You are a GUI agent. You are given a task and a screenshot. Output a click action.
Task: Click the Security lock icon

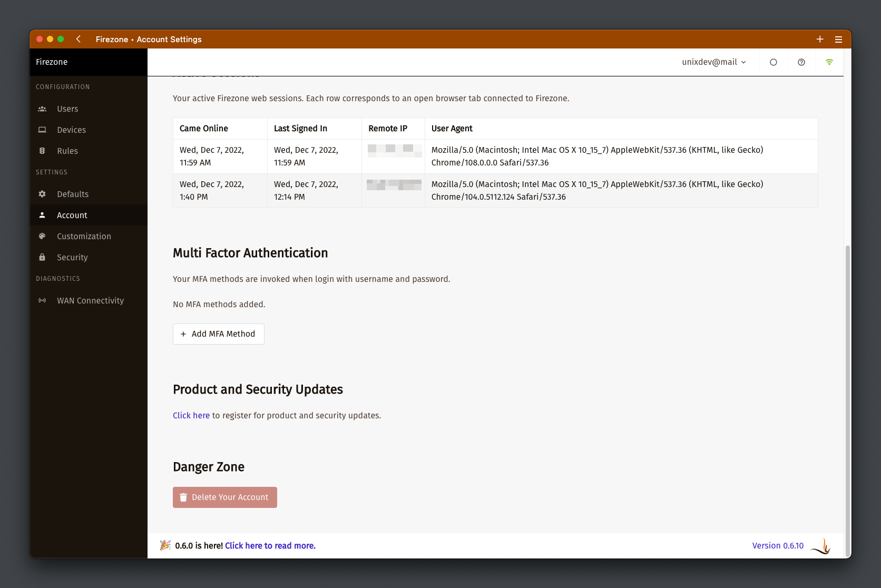[42, 258]
